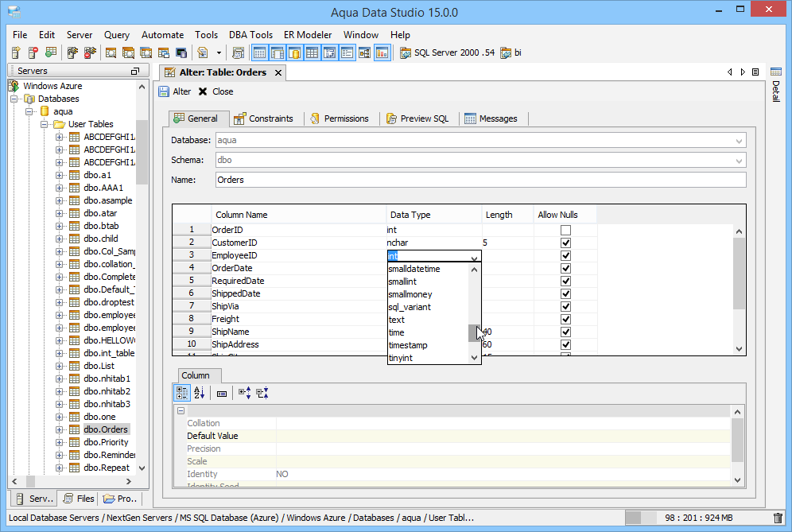Screen dimensions: 792x532
Task: Click the Detail panel icon on right edge
Action: pyautogui.click(x=776, y=72)
